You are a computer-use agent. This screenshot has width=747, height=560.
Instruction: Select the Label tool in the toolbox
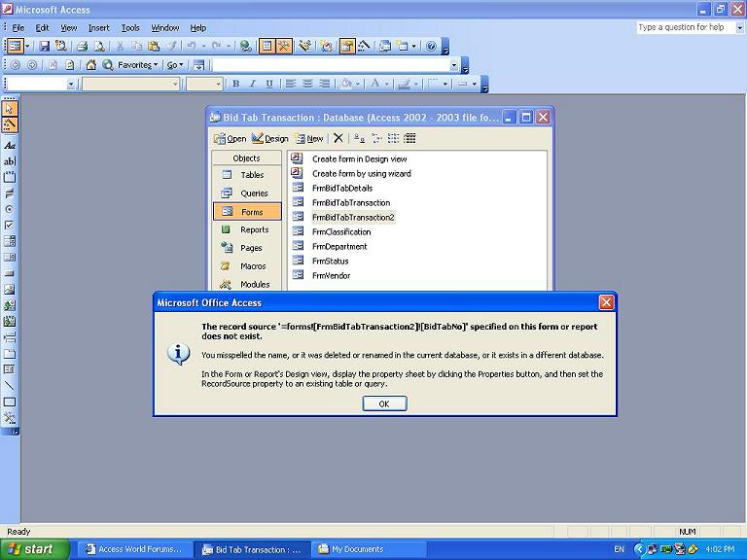pos(10,145)
